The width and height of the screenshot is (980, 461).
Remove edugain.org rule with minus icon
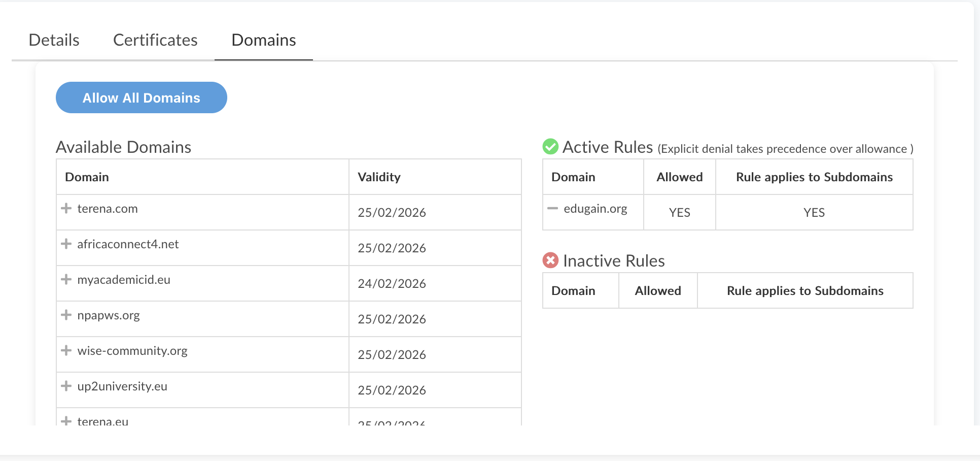[552, 209]
